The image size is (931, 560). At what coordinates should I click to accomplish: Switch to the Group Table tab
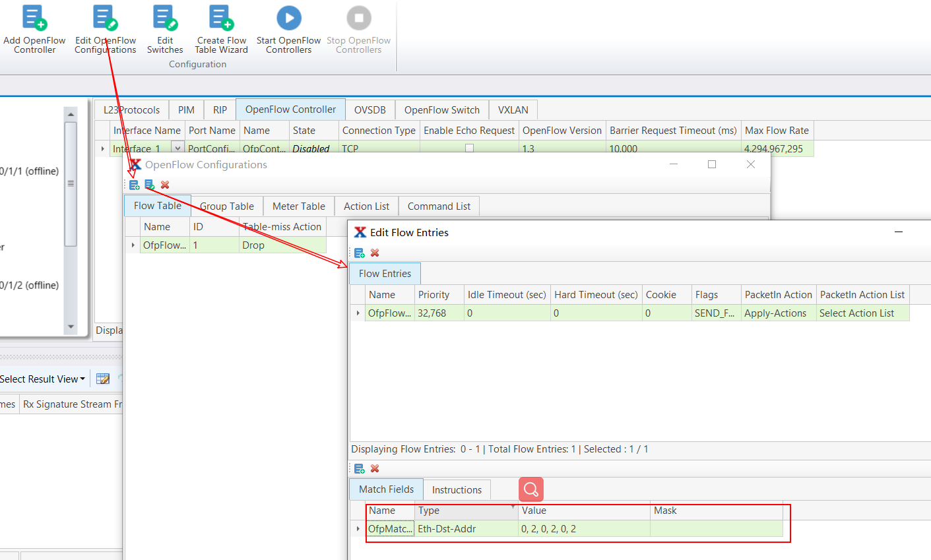(227, 206)
